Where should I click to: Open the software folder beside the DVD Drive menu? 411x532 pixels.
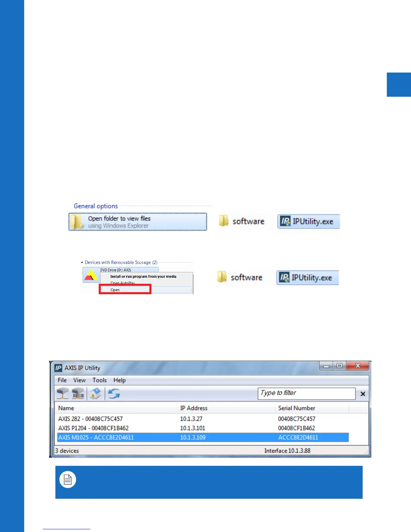click(x=240, y=277)
